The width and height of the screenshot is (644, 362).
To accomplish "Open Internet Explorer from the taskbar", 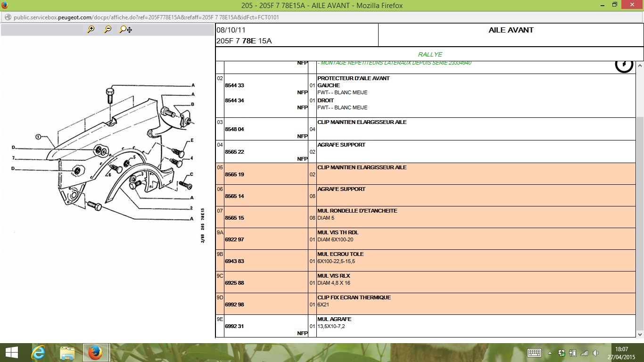I will [38, 353].
